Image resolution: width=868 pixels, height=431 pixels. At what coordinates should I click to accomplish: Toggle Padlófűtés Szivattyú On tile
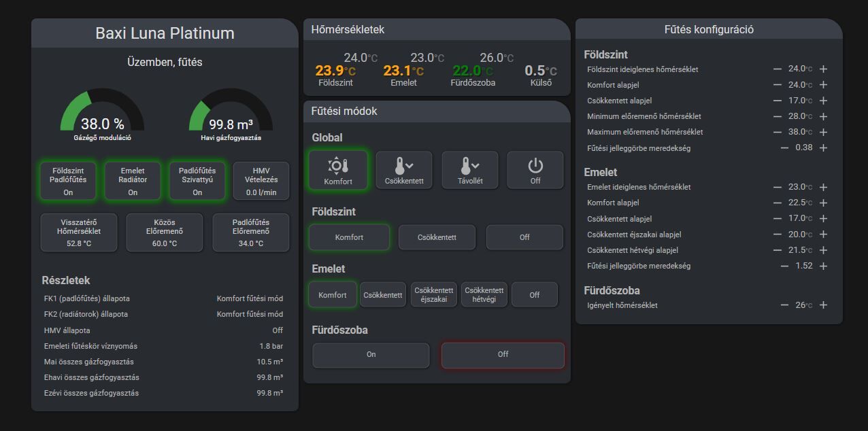pos(197,181)
